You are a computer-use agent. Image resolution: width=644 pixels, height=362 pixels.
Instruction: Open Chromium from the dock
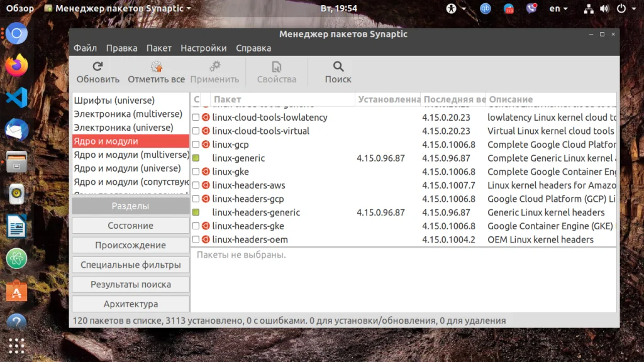point(16,34)
